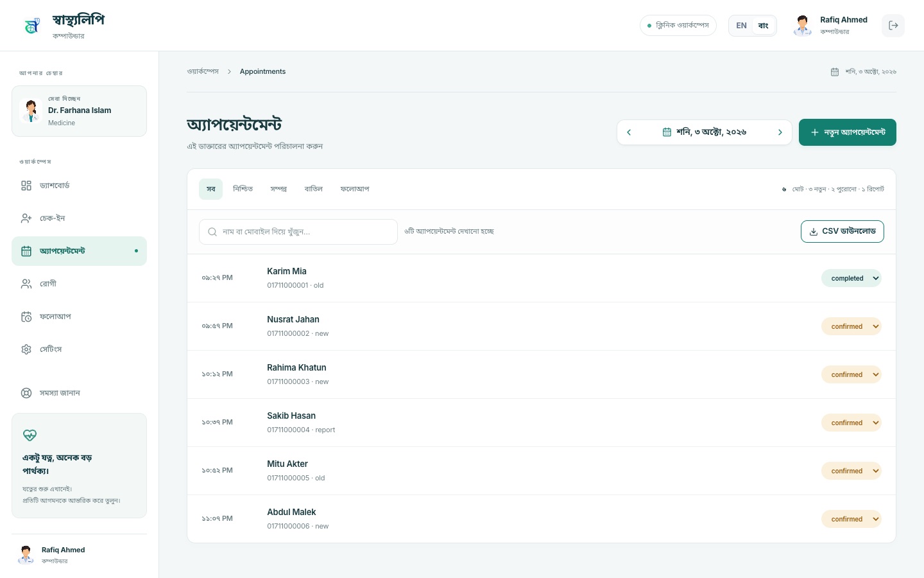Click the Dr. Farhana Islam chamber card
This screenshot has height=578, width=924.
[x=79, y=111]
